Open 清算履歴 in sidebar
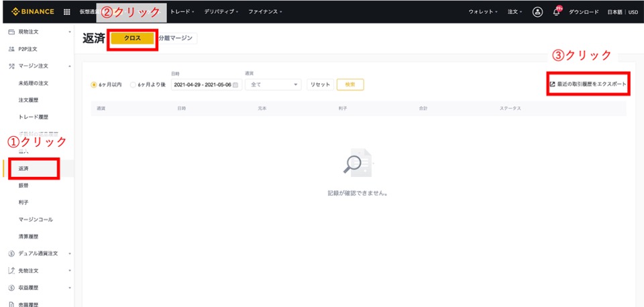 [28, 237]
